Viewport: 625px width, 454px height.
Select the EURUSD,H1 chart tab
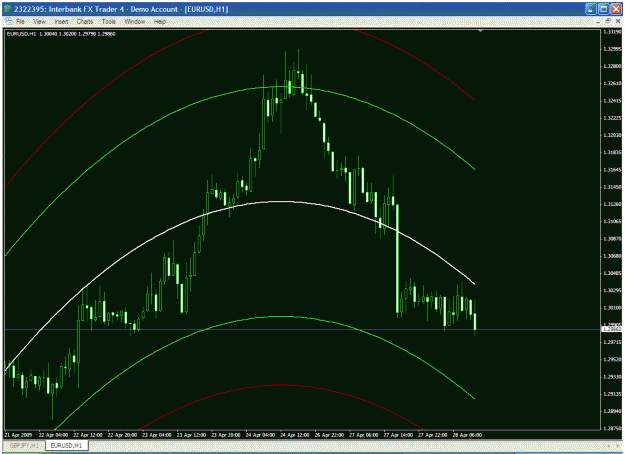click(66, 445)
